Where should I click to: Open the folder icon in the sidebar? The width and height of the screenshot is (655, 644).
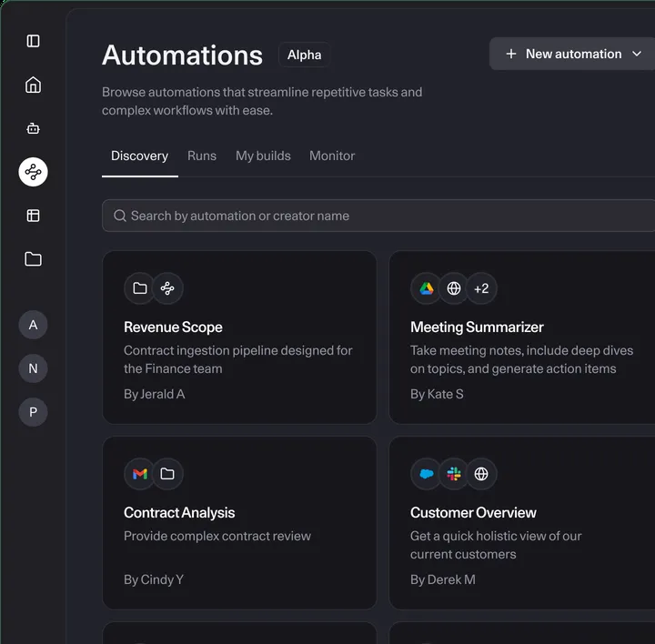33,259
